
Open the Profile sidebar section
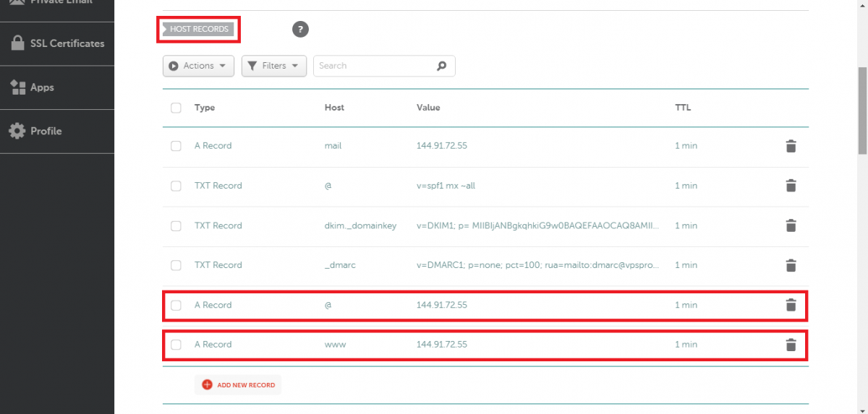point(57,131)
